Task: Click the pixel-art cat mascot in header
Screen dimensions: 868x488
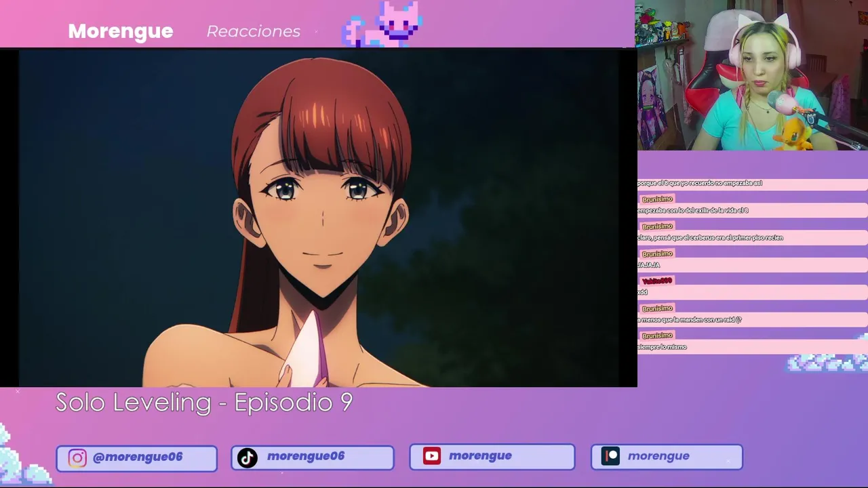Action: 383,24
